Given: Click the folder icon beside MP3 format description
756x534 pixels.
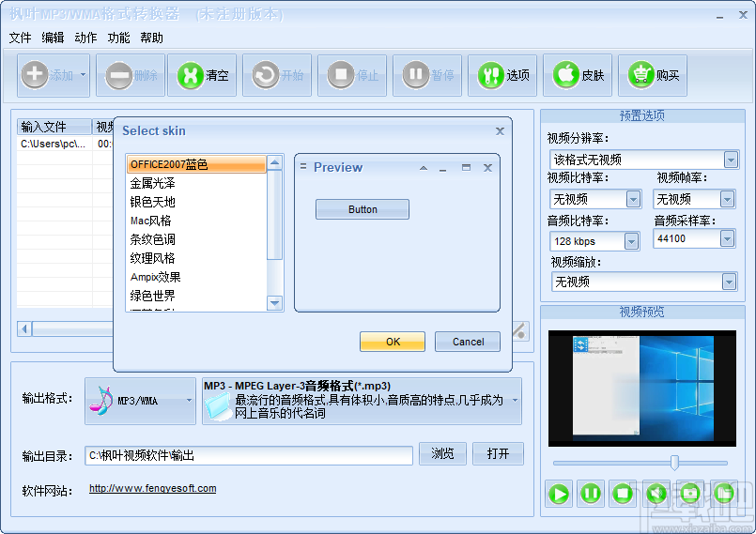Looking at the screenshot, I should tap(219, 406).
